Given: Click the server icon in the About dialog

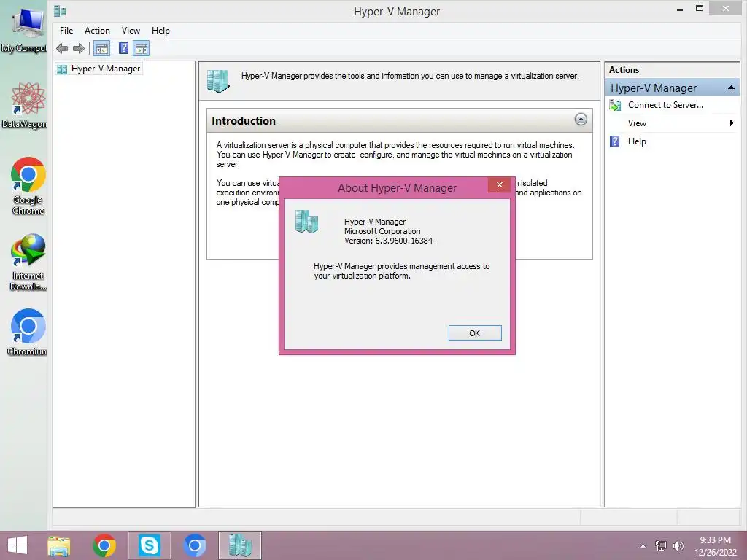Looking at the screenshot, I should (306, 222).
